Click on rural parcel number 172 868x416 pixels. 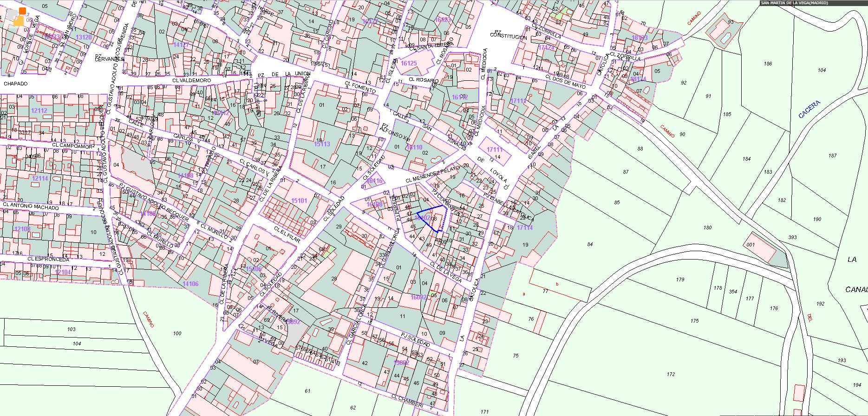pos(671,374)
